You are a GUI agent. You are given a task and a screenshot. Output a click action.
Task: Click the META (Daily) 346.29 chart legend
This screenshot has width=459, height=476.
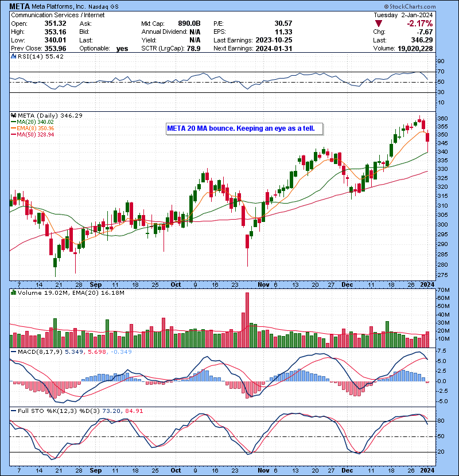pyautogui.click(x=50, y=115)
